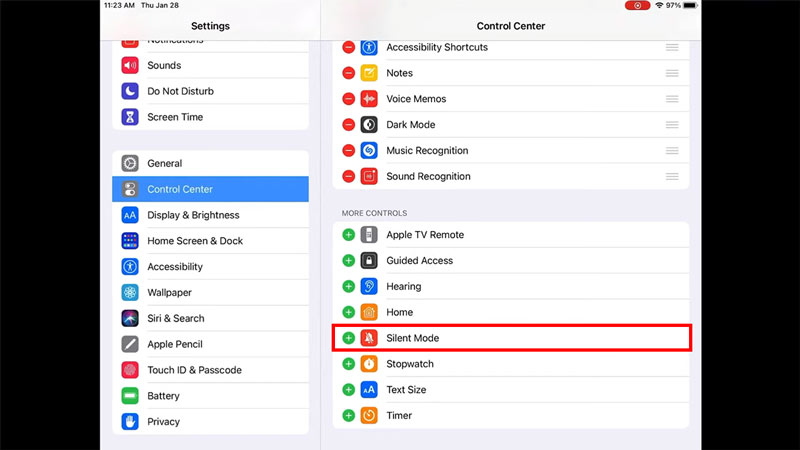Click the Wi-Fi status icon
This screenshot has height=450, width=800.
click(x=659, y=5)
